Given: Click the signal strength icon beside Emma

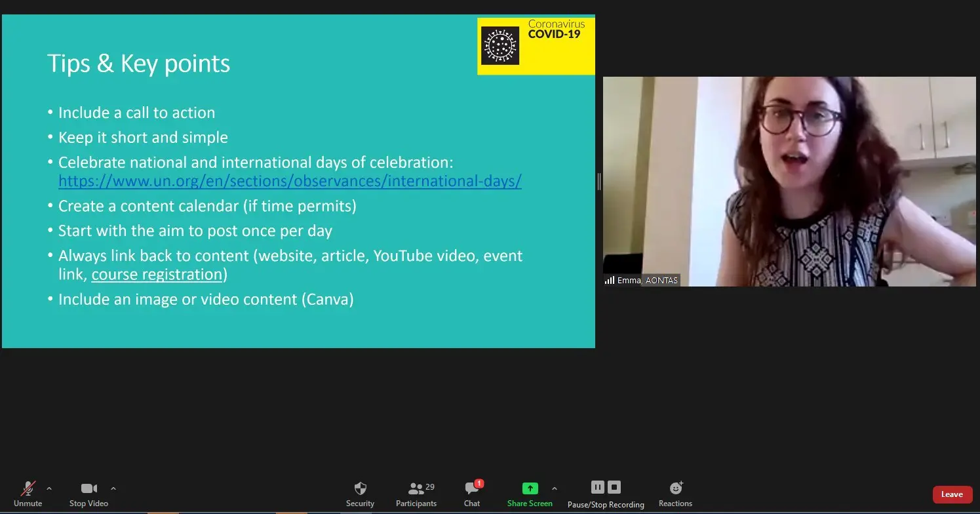Looking at the screenshot, I should pyautogui.click(x=610, y=281).
